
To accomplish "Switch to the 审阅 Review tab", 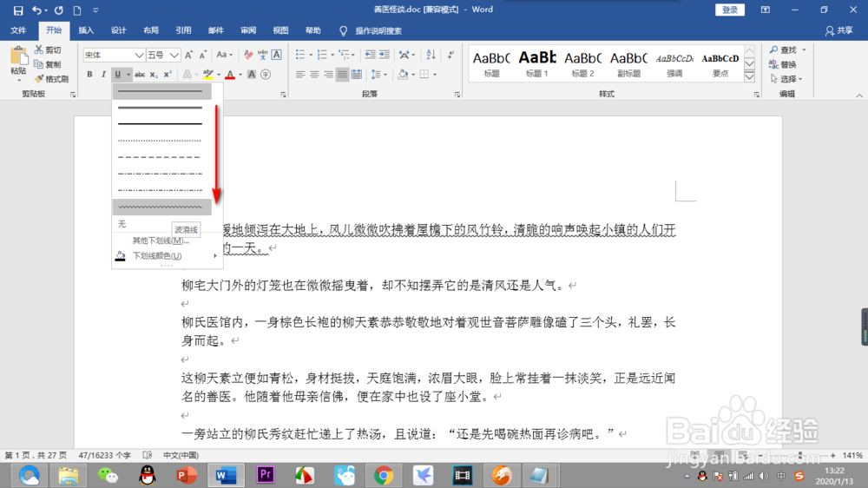I will [248, 30].
